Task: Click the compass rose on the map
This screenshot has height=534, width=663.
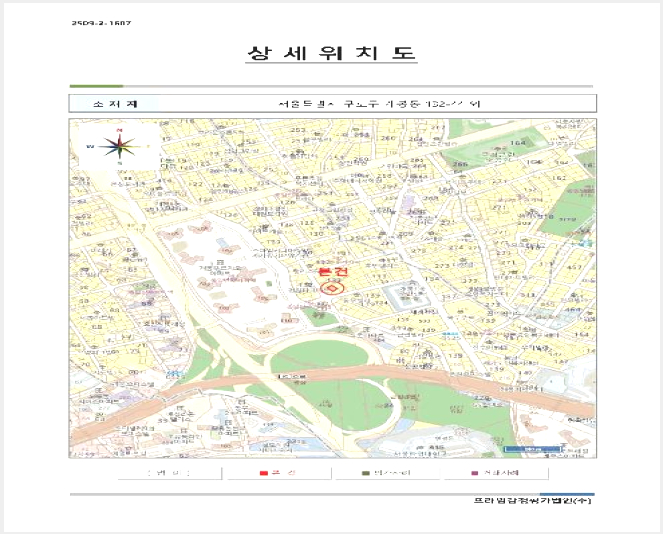Action: pyautogui.click(x=120, y=147)
